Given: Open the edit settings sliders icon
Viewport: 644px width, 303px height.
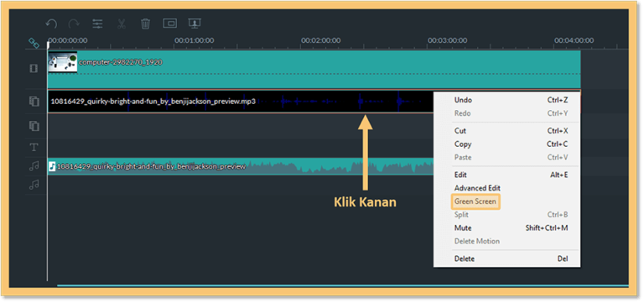Looking at the screenshot, I should point(97,24).
